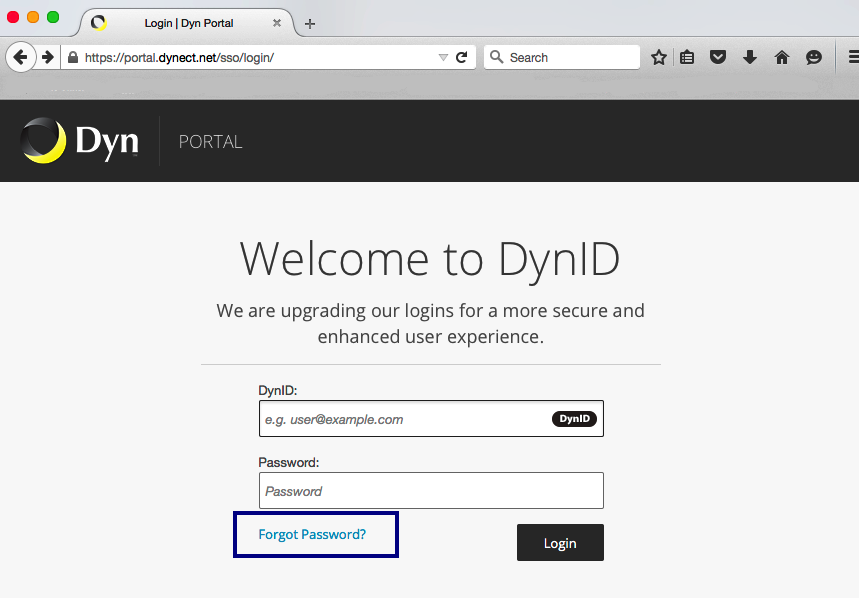Click the Dyn logo in the header
859x598 pixels.
[x=80, y=141]
